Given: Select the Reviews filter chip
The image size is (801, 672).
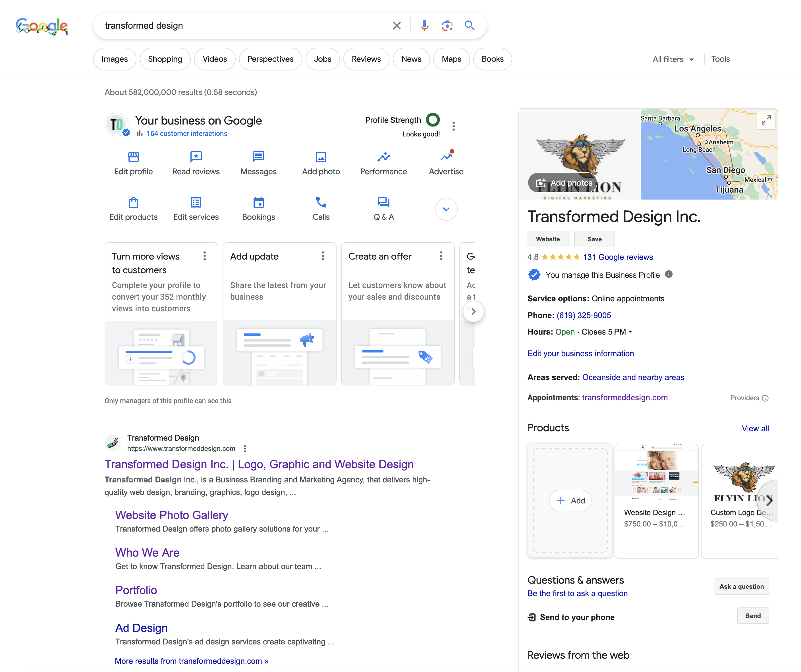Looking at the screenshot, I should [366, 59].
